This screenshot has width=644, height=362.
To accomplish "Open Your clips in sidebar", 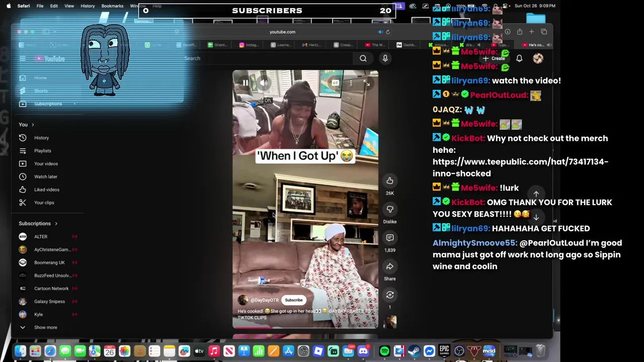I will (x=44, y=203).
